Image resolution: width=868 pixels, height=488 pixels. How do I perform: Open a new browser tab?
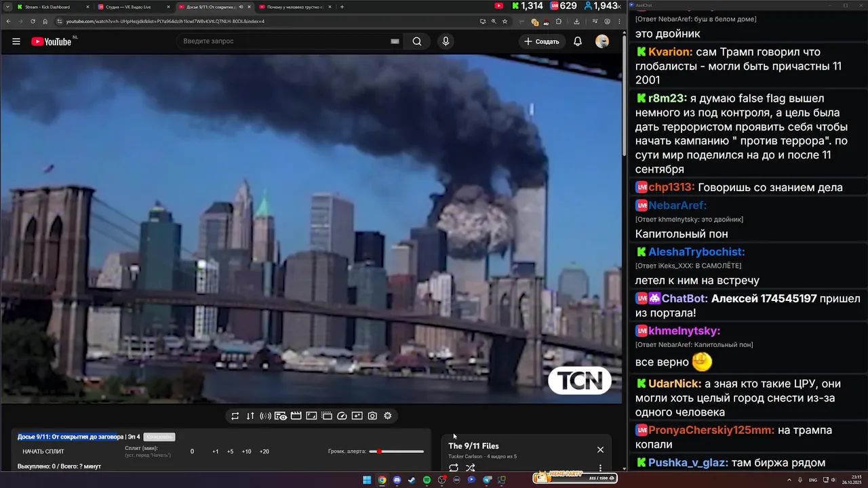click(342, 7)
